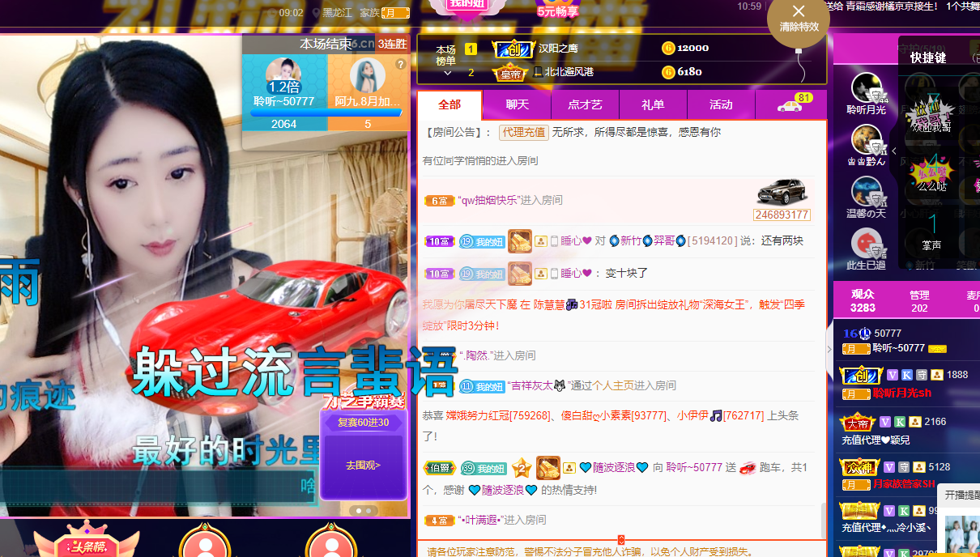Open the 礼单 tab
This screenshot has width=980, height=557.
coord(653,104)
